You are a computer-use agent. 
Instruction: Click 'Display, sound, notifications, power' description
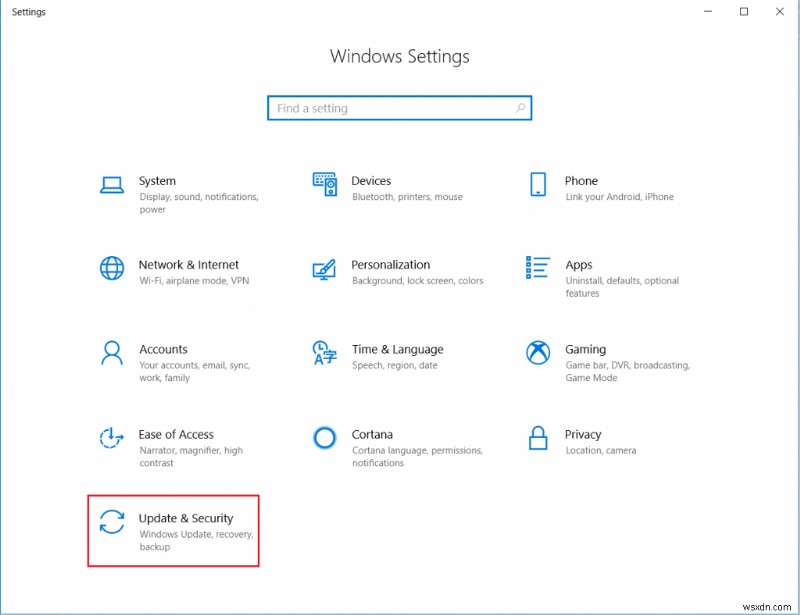coord(199,203)
